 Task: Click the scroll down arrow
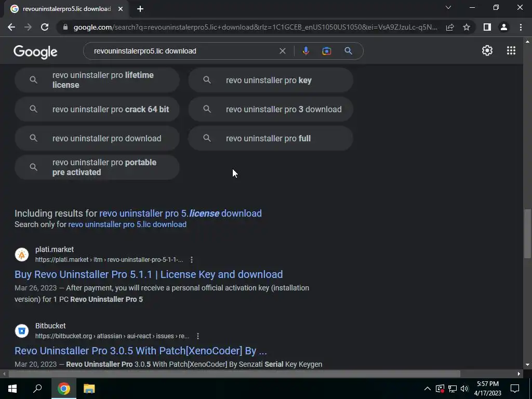point(527,365)
